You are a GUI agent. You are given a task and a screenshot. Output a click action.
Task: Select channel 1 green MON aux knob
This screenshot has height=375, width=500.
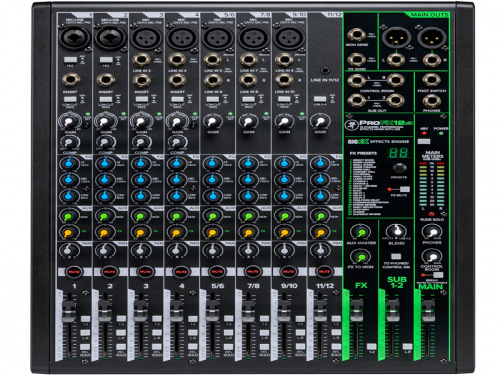(x=68, y=217)
